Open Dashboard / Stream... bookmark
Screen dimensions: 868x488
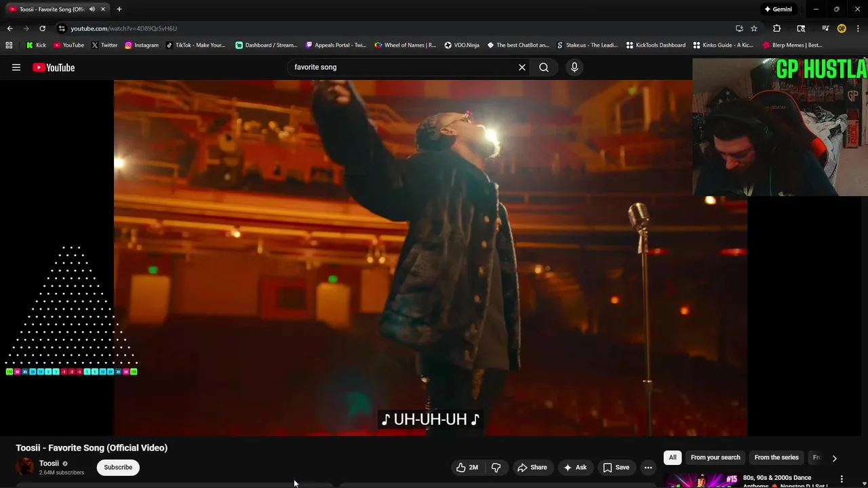tap(267, 45)
